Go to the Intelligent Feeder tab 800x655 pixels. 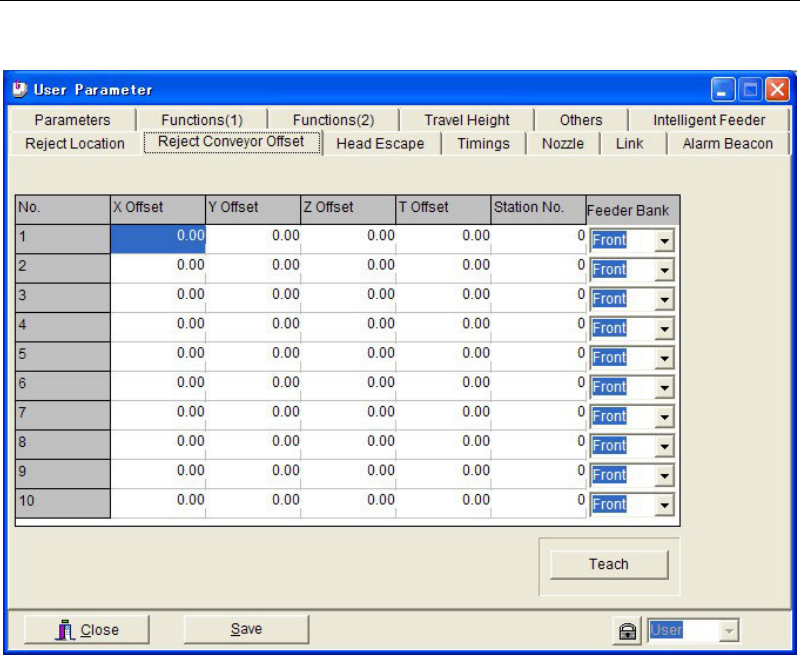point(709,121)
